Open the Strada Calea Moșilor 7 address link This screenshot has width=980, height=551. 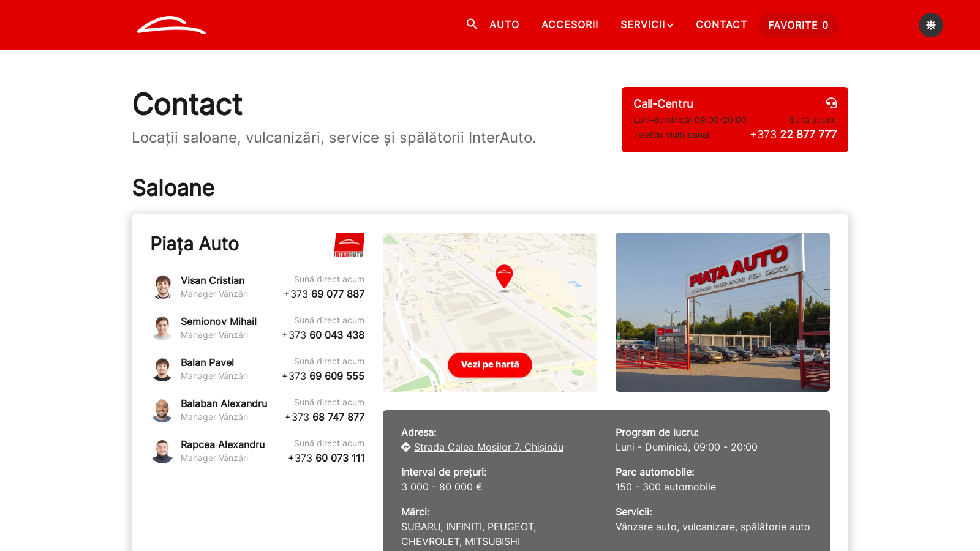pos(489,447)
